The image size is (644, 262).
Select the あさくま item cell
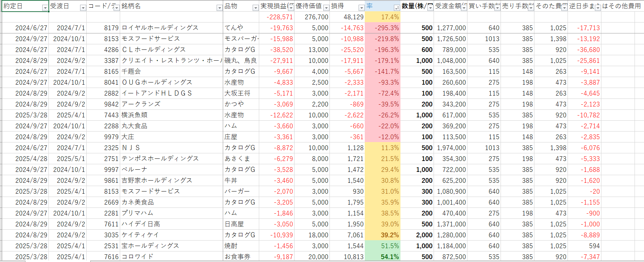click(x=241, y=159)
